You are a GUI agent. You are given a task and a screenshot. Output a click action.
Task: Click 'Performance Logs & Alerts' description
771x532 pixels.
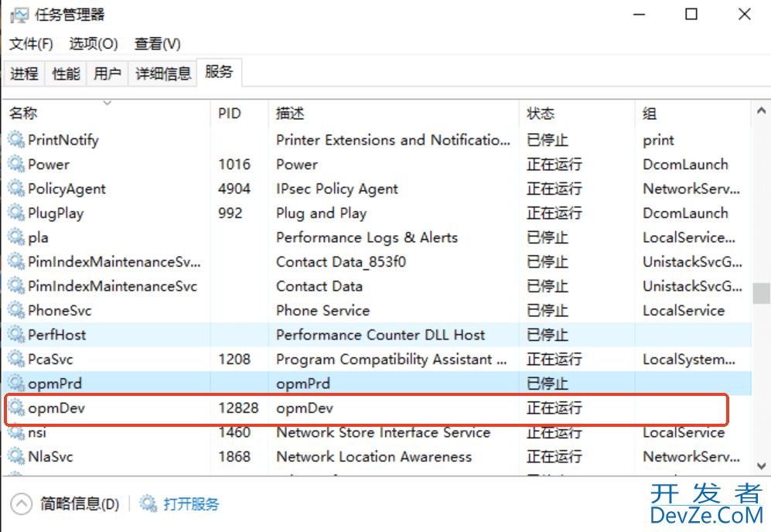pos(367,237)
